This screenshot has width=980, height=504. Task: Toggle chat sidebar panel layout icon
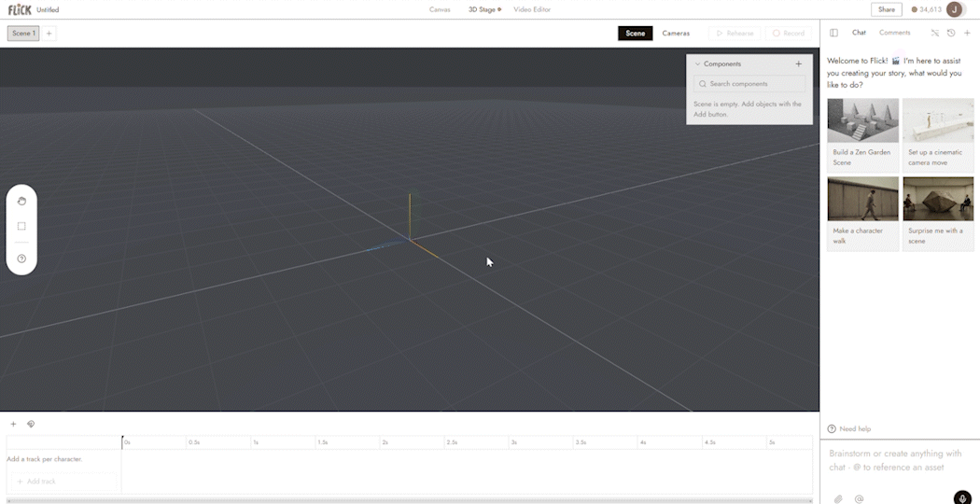[x=833, y=33]
